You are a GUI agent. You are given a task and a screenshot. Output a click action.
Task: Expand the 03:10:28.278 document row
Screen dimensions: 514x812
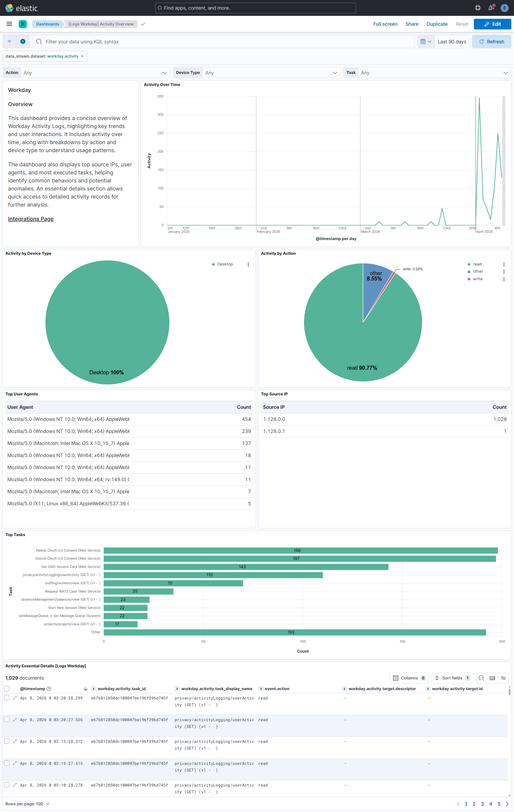point(15,785)
